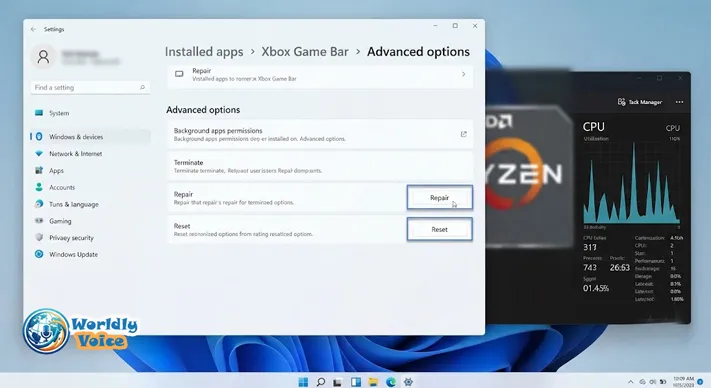This screenshot has width=711, height=388.
Task: Click the Apps icon in sidebar
Action: tap(39, 170)
